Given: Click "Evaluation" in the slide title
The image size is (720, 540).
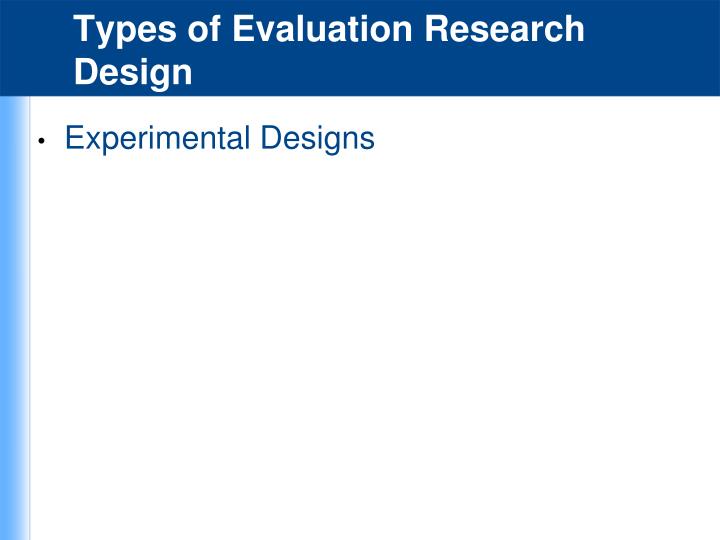Looking at the screenshot, I should pyautogui.click(x=322, y=28).
